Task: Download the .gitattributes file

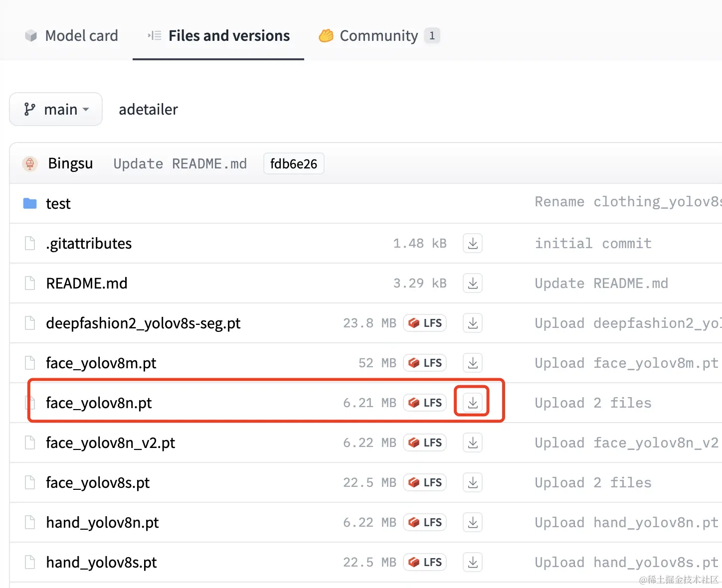Action: (473, 243)
